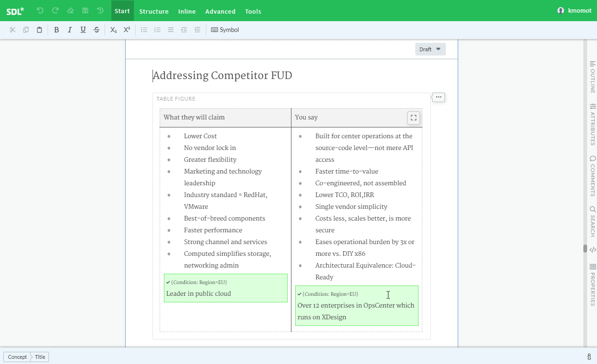This screenshot has height=364, width=597.
Task: Click the eraser clear-formatting icon
Action: point(70,10)
